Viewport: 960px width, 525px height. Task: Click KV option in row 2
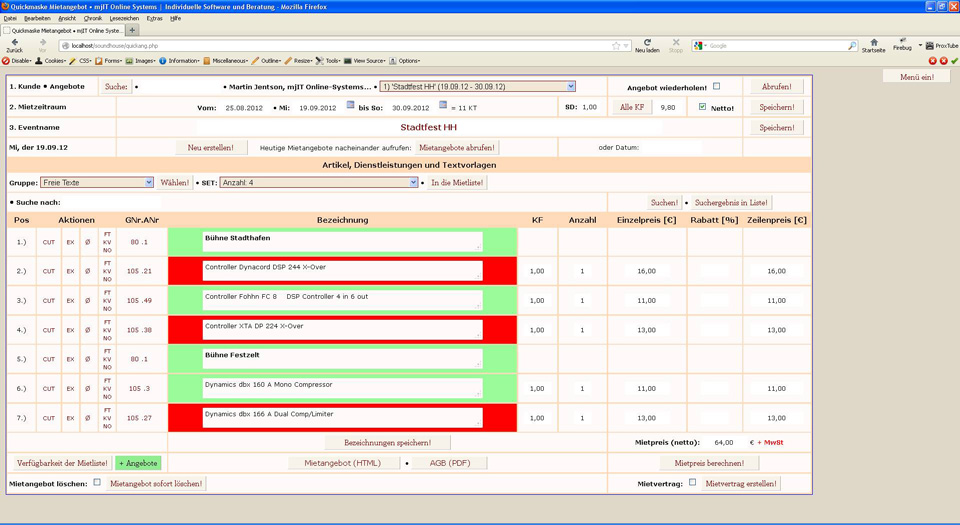[107, 271]
